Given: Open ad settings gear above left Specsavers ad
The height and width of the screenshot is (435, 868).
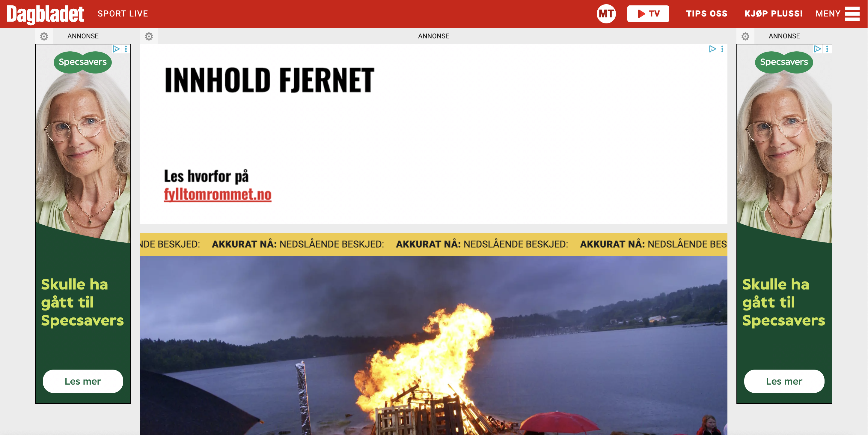Looking at the screenshot, I should [x=44, y=36].
